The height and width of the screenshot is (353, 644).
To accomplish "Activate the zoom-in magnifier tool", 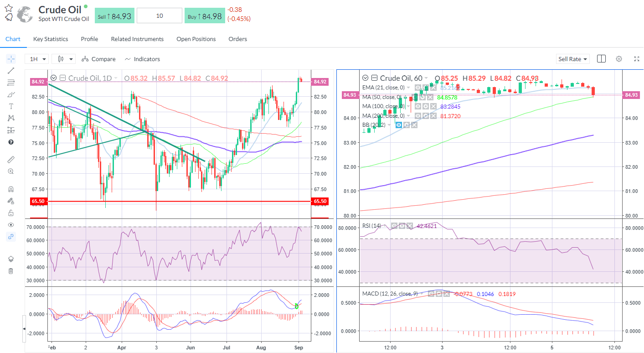I will [x=11, y=171].
